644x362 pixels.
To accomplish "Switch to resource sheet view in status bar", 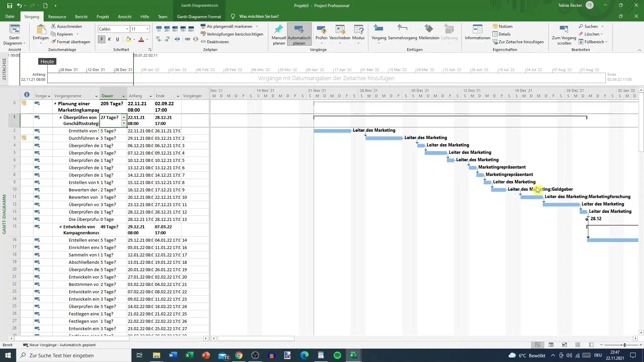I will (578, 345).
